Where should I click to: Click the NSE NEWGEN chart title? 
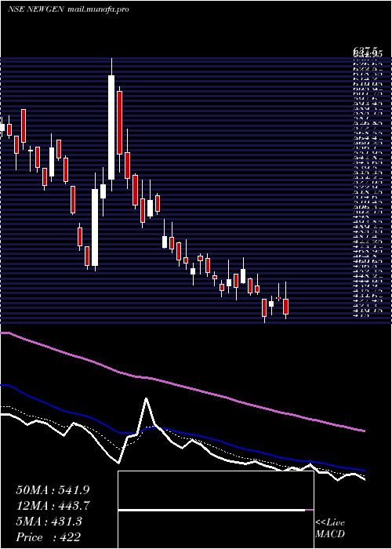pyautogui.click(x=35, y=9)
